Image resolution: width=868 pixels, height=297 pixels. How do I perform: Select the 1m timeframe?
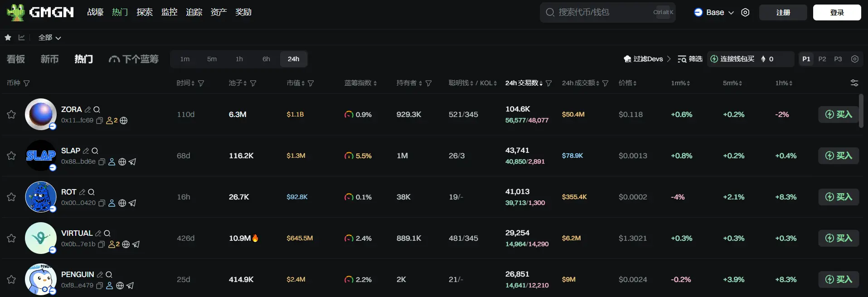185,59
